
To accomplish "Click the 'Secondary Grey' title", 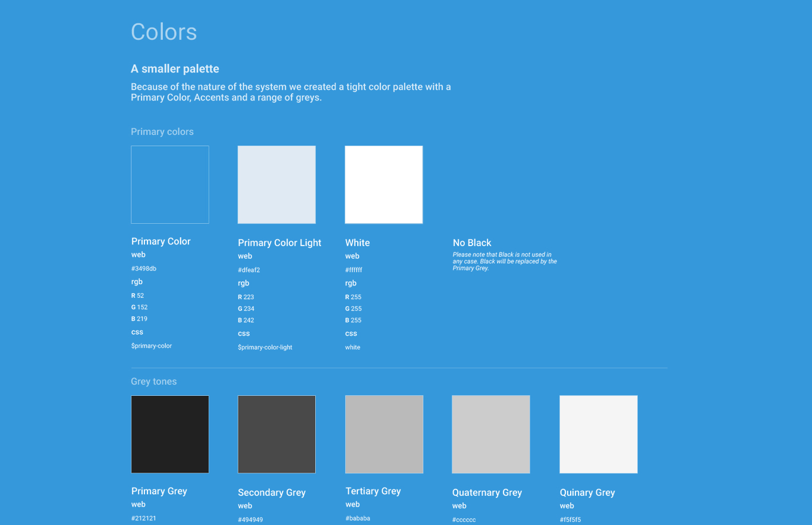I will click(272, 492).
